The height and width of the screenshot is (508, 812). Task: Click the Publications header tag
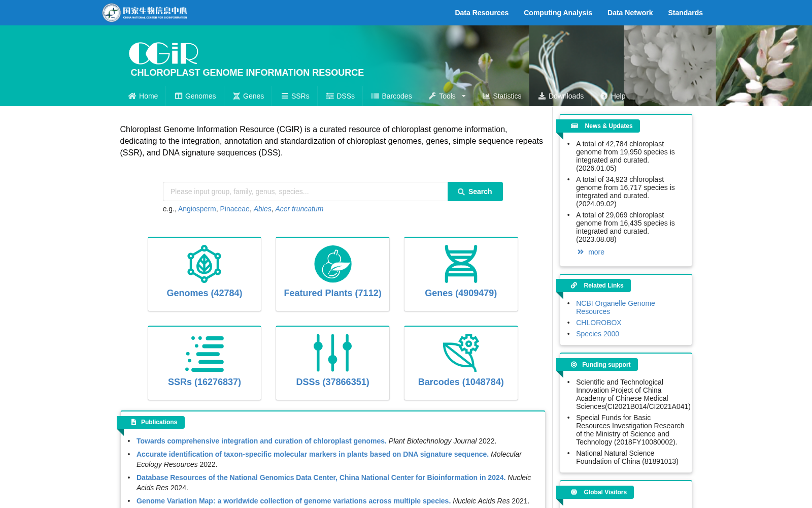pyautogui.click(x=151, y=422)
